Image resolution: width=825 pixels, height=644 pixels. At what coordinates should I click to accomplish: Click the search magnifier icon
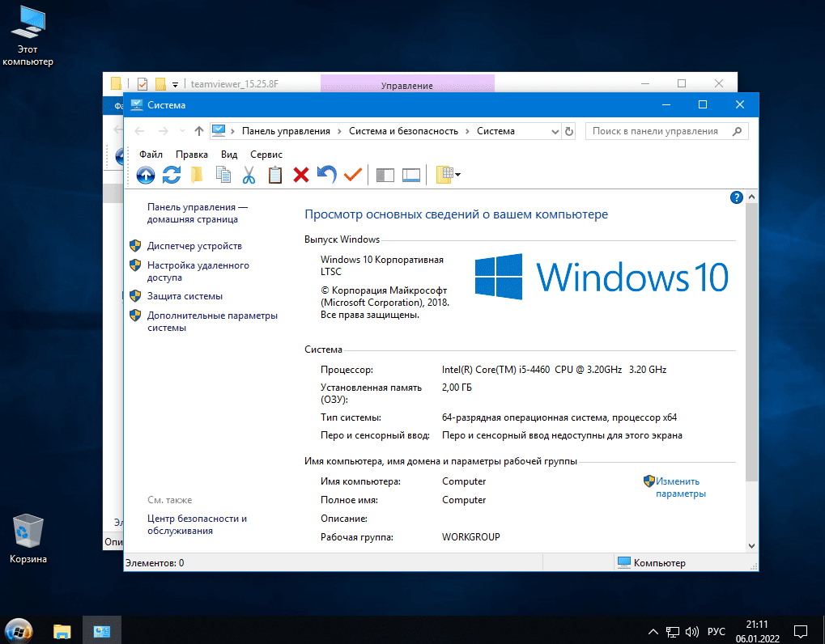(737, 131)
